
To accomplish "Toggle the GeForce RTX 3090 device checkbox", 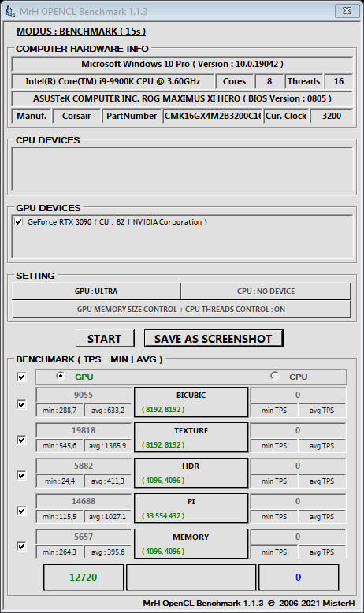I will coord(18,221).
